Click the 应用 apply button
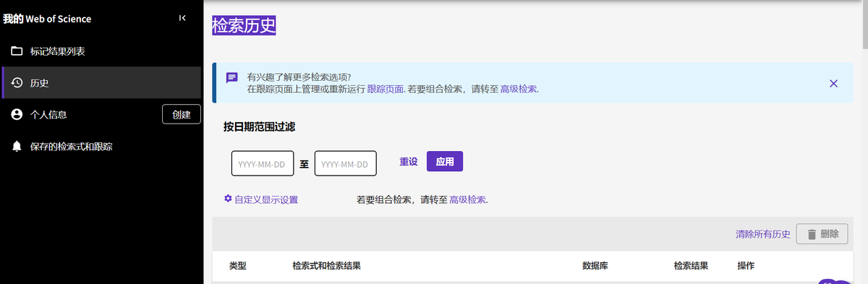The width and height of the screenshot is (868, 284). [x=445, y=162]
